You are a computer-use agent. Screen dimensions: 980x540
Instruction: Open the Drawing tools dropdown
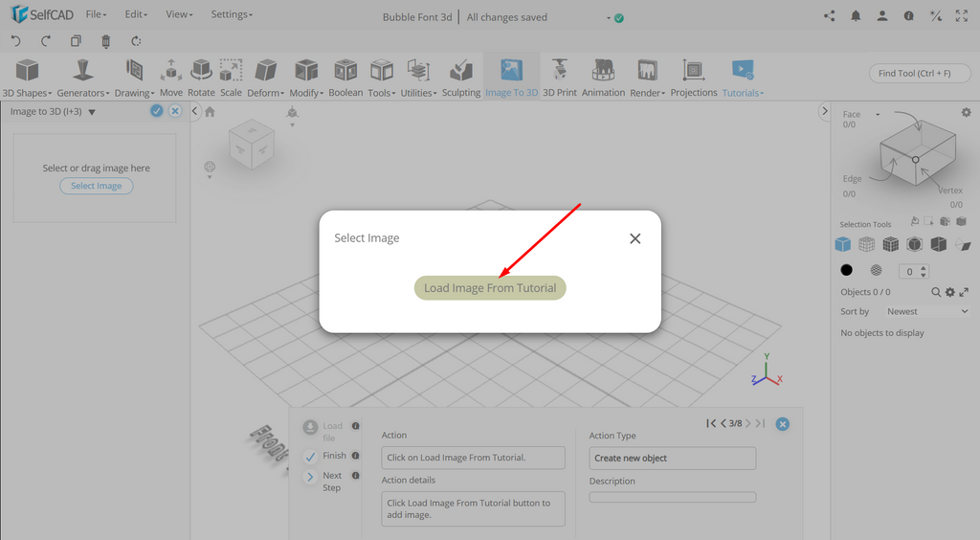(134, 79)
